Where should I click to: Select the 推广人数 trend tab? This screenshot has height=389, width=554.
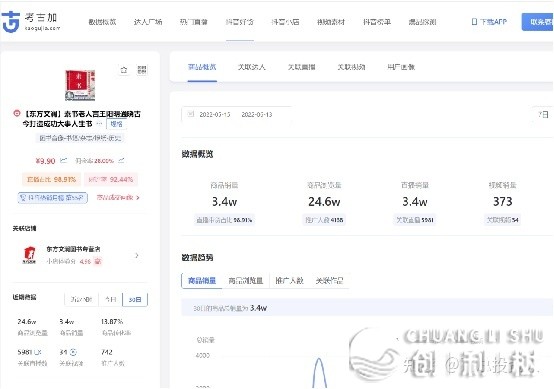[289, 281]
